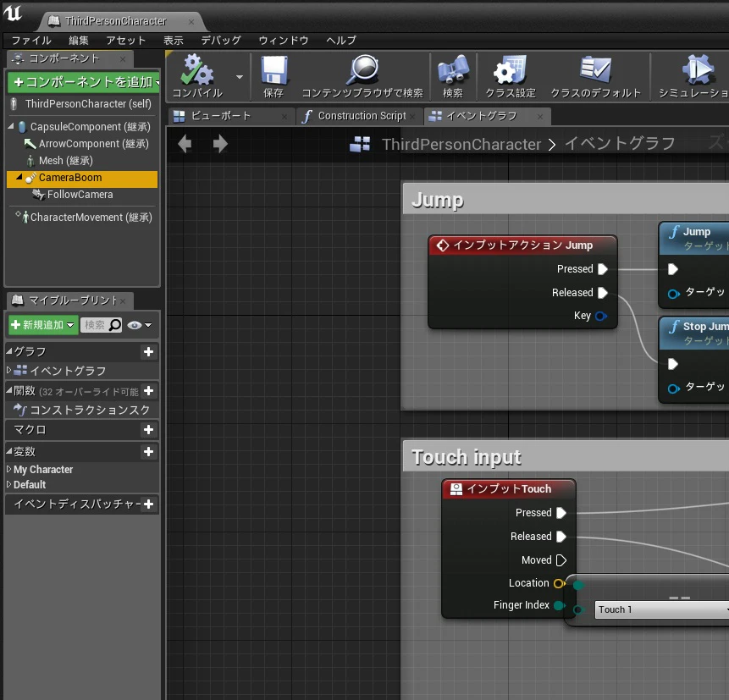The height and width of the screenshot is (700, 729).
Task: Click the Compile (コンパイル) toolbar icon
Action: (x=197, y=70)
